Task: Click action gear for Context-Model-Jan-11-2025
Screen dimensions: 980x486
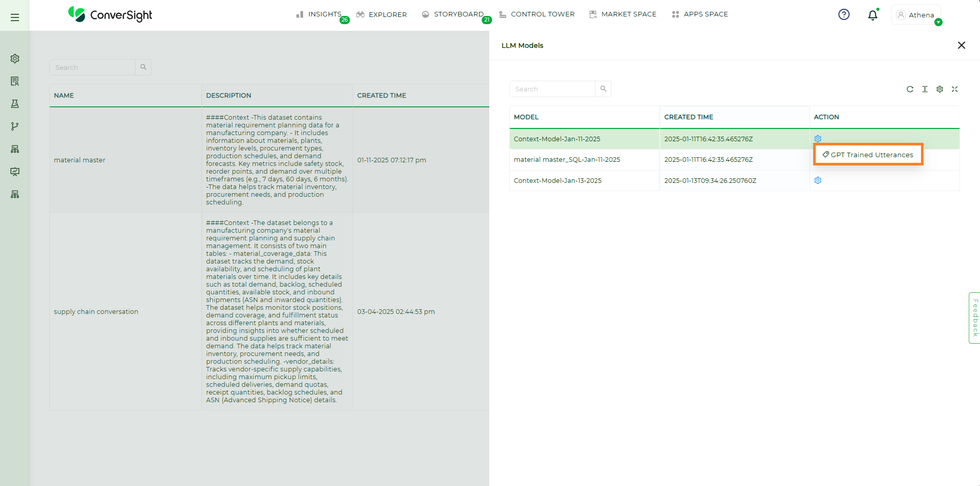Action: (x=818, y=139)
